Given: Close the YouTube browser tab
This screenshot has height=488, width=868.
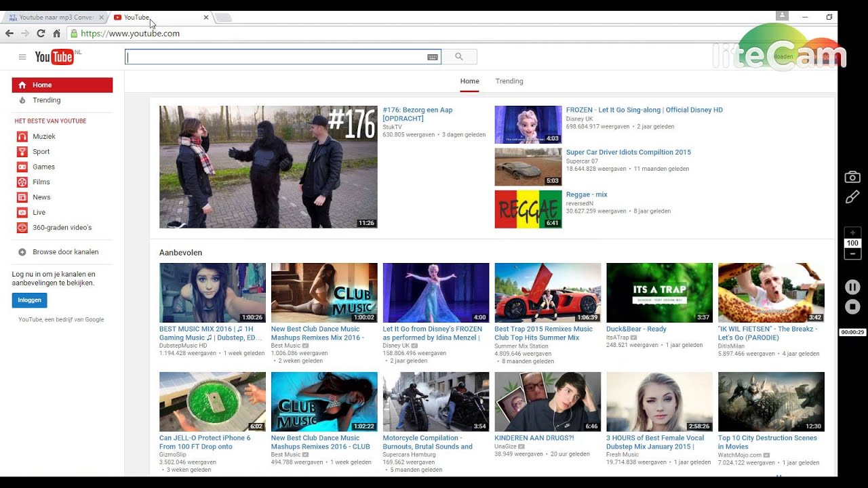Looking at the screenshot, I should tap(206, 17).
